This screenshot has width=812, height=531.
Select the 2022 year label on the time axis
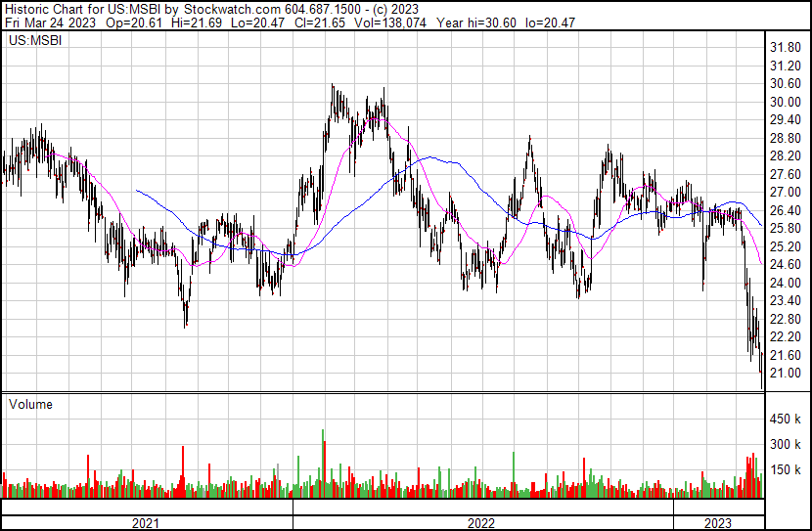pyautogui.click(x=480, y=523)
